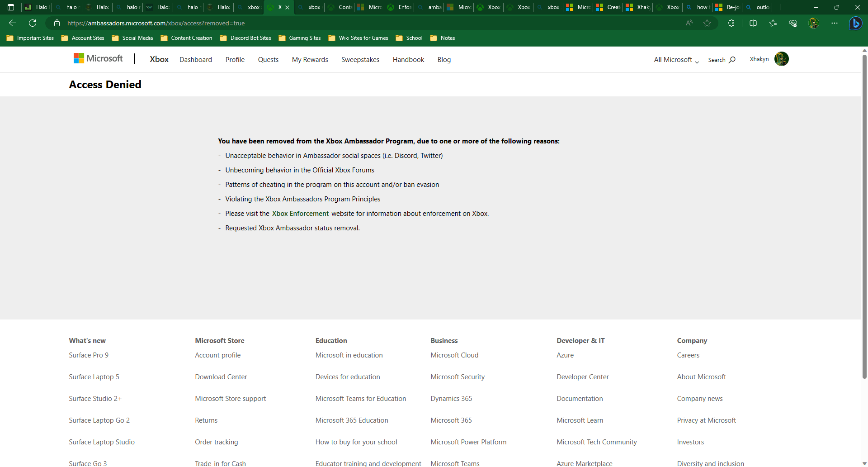Open the Gaming Sites bookmarks folder
This screenshot has width=868, height=467.
click(x=300, y=38)
